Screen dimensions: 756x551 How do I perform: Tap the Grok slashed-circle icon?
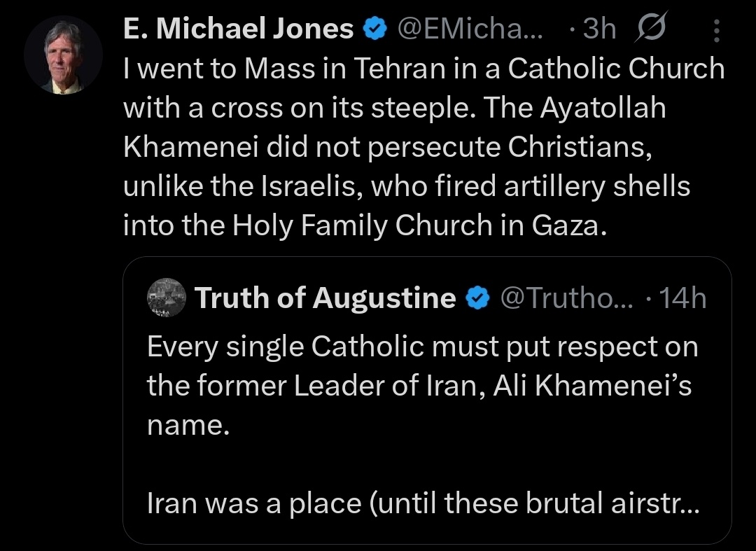tap(652, 27)
